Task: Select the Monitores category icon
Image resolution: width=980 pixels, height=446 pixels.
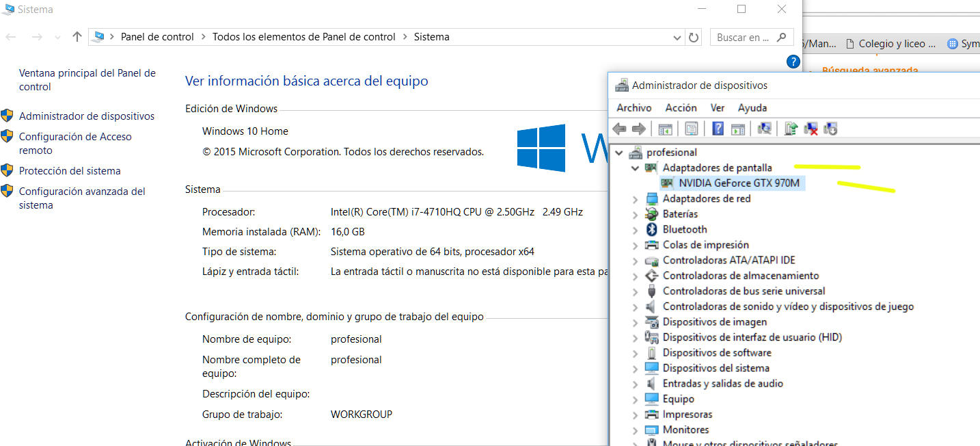Action: 652,430
